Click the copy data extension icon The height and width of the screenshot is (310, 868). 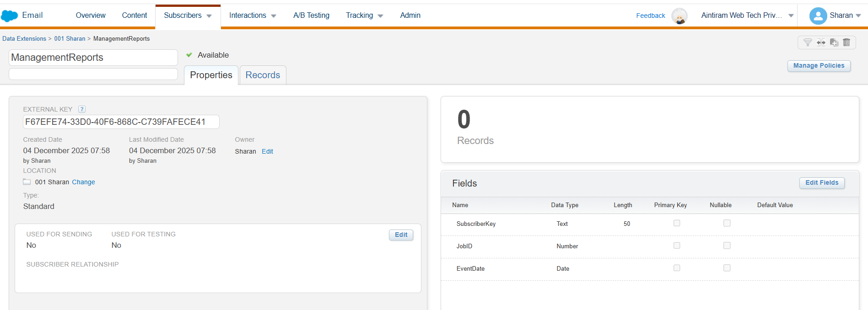tap(834, 43)
